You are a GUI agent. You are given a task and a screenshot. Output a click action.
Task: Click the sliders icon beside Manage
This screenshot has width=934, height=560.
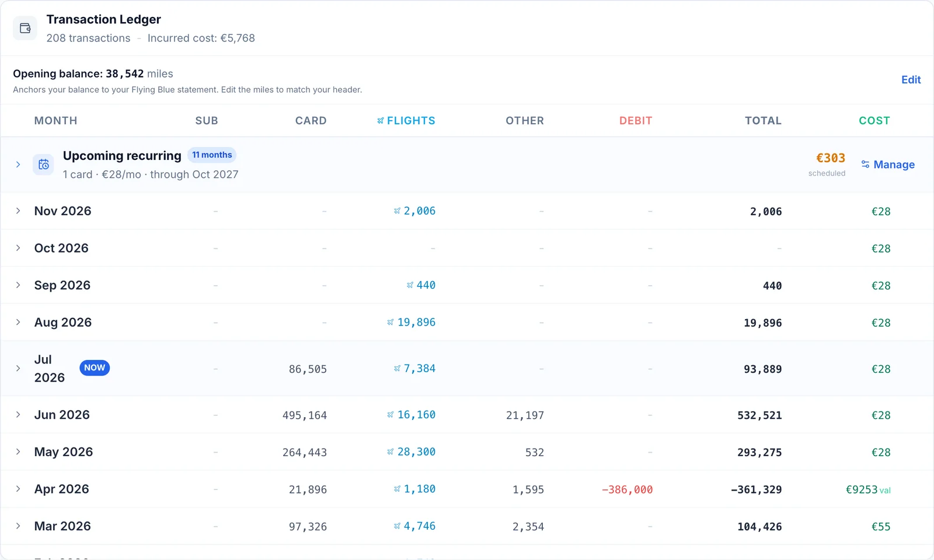click(865, 164)
